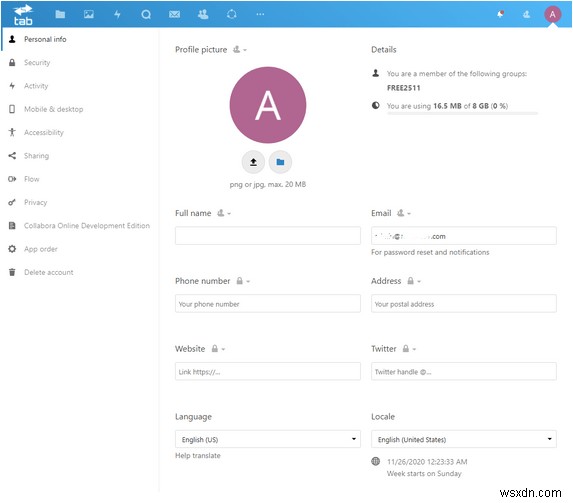573x503 pixels.
Task: Open the Locale dropdown
Action: pos(464,439)
